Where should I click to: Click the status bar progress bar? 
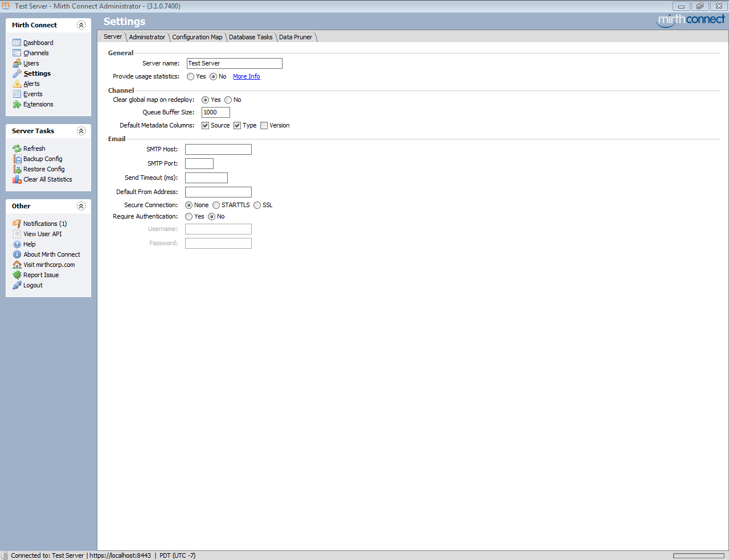[x=699, y=556]
